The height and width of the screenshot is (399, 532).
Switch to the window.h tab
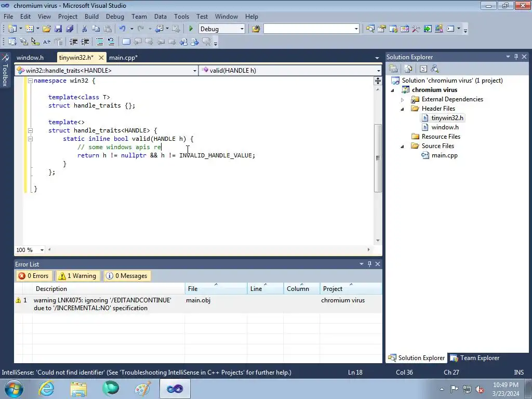pyautogui.click(x=30, y=58)
